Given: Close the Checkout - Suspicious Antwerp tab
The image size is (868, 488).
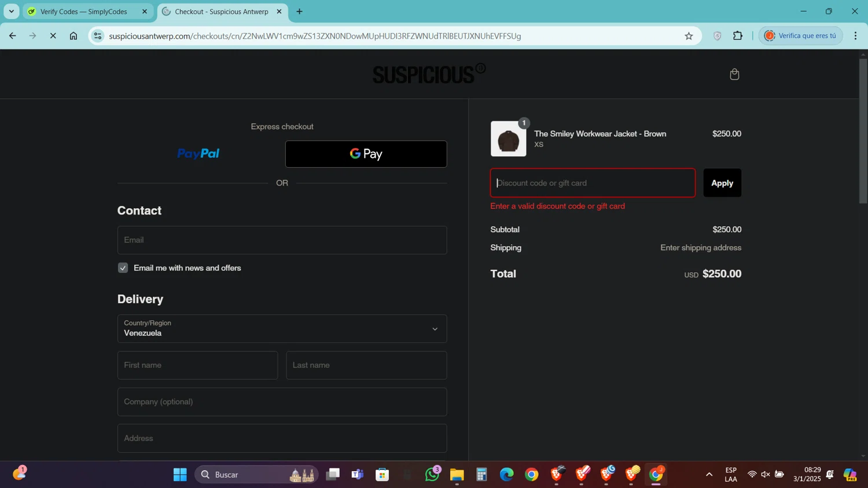Looking at the screenshot, I should pyautogui.click(x=279, y=12).
